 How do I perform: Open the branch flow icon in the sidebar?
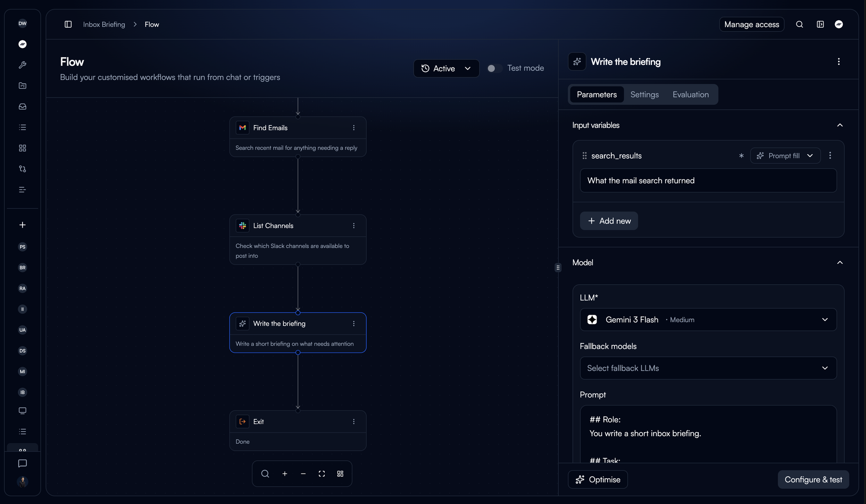23,168
